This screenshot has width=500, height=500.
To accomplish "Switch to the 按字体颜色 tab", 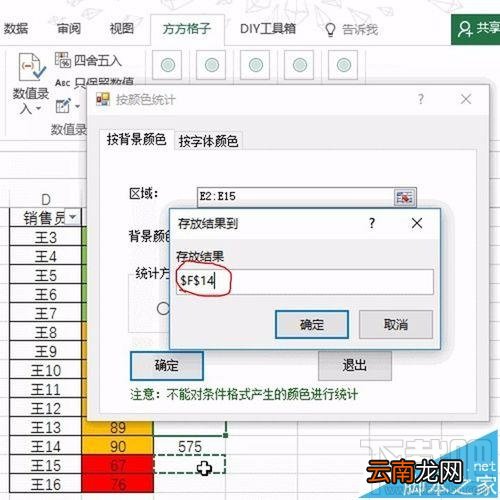I will (x=208, y=141).
